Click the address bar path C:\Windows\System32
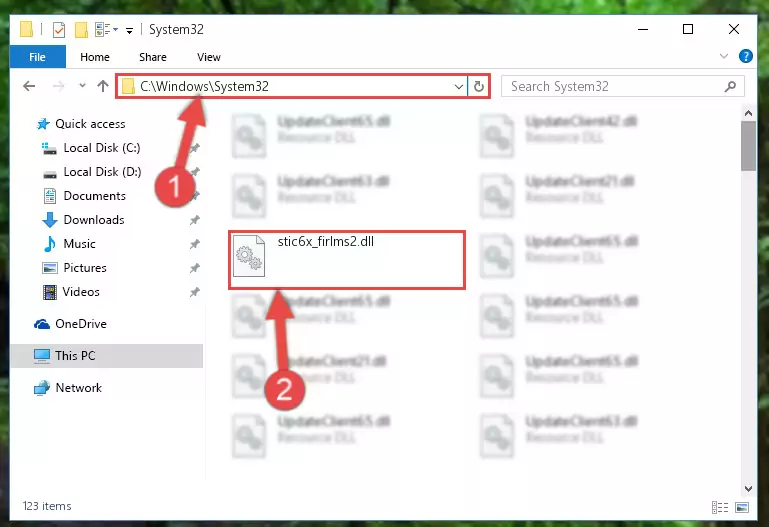 click(205, 86)
